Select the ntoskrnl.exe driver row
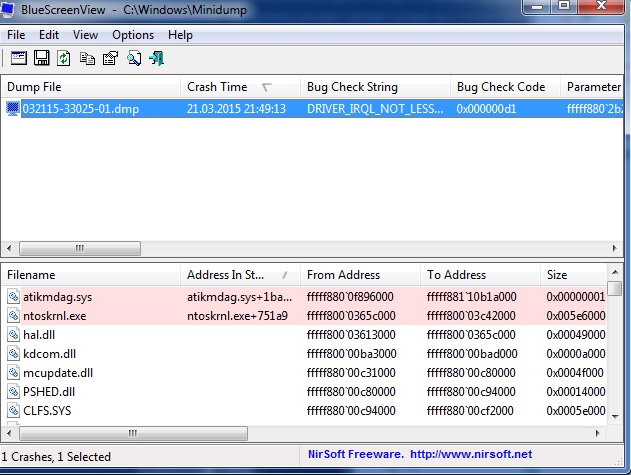This screenshot has width=631, height=475. [54, 316]
